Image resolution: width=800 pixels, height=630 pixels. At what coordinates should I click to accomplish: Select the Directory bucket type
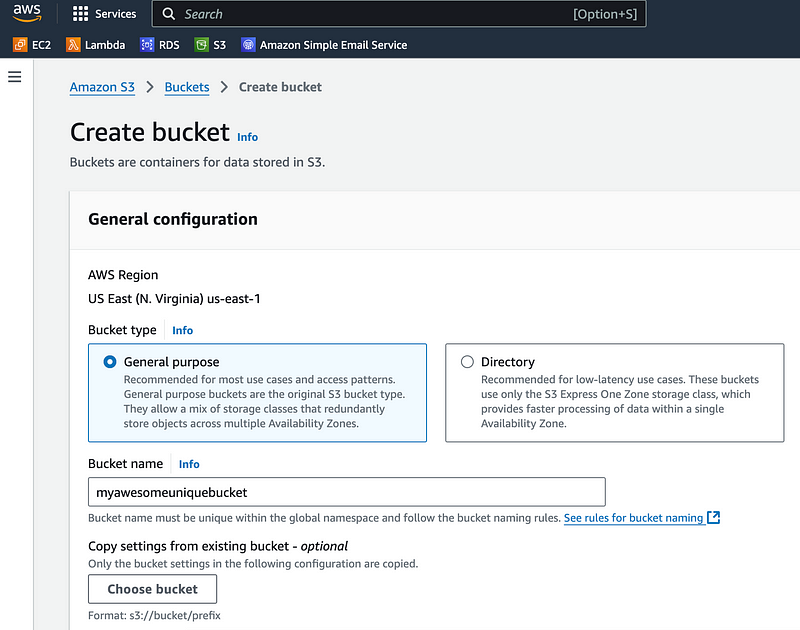click(x=467, y=362)
